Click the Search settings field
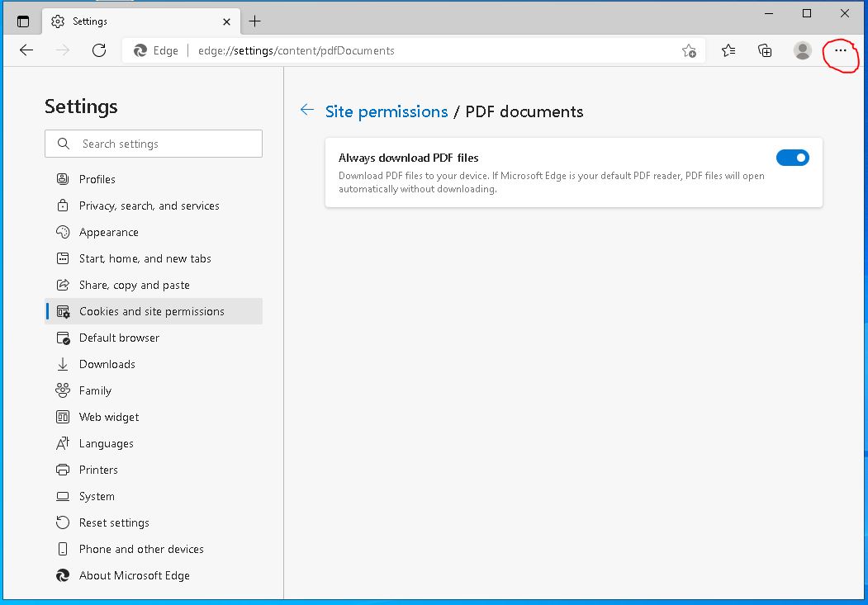This screenshot has width=868, height=605. tap(154, 144)
